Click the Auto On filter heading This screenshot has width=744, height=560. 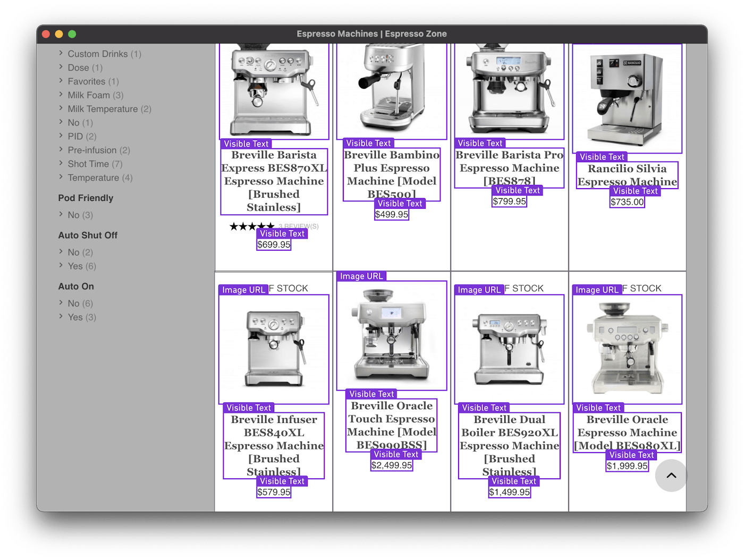pyautogui.click(x=76, y=286)
